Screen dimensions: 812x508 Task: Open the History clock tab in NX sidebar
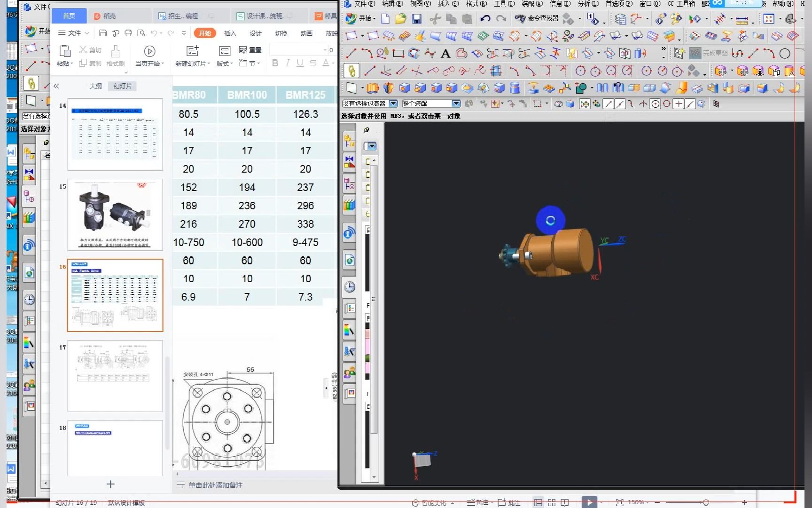[x=350, y=287]
